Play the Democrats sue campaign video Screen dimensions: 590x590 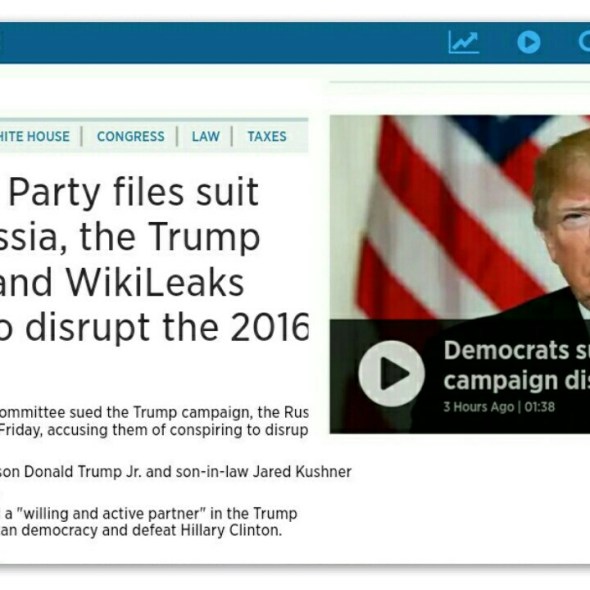391,374
